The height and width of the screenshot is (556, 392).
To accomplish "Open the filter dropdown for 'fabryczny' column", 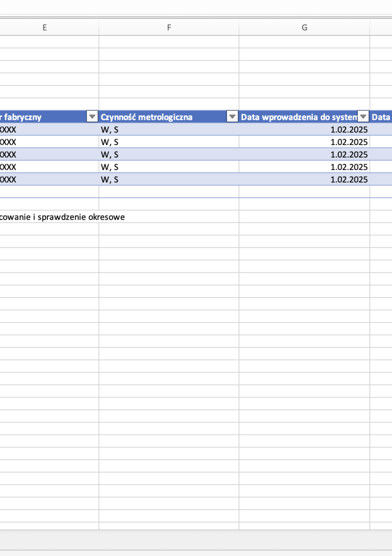I will coord(92,117).
